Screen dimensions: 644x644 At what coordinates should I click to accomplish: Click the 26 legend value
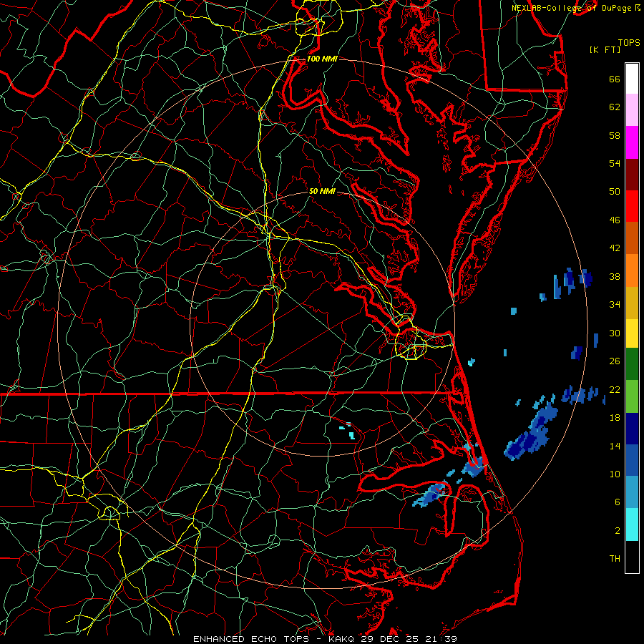[x=615, y=361]
